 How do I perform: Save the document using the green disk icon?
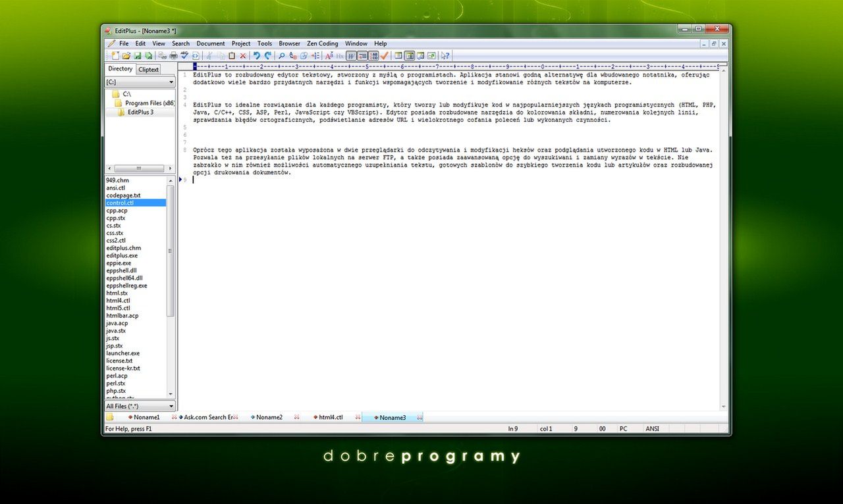[138, 56]
